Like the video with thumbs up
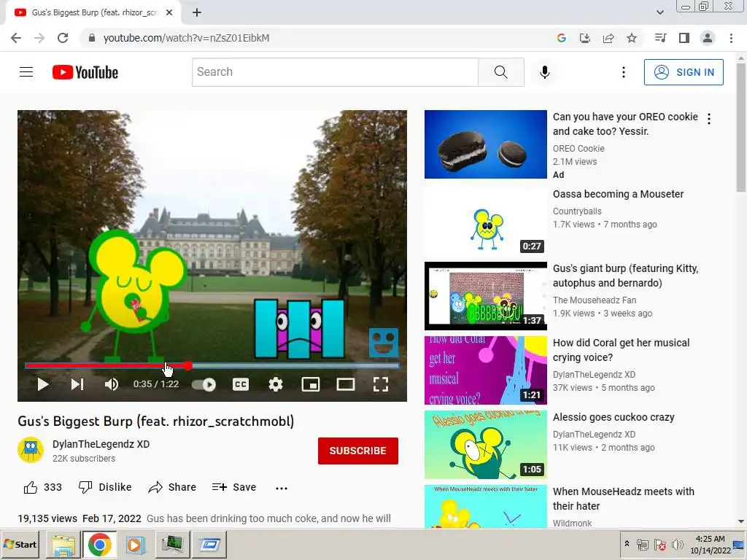Screen dimensions: 747x560 click(43, 487)
